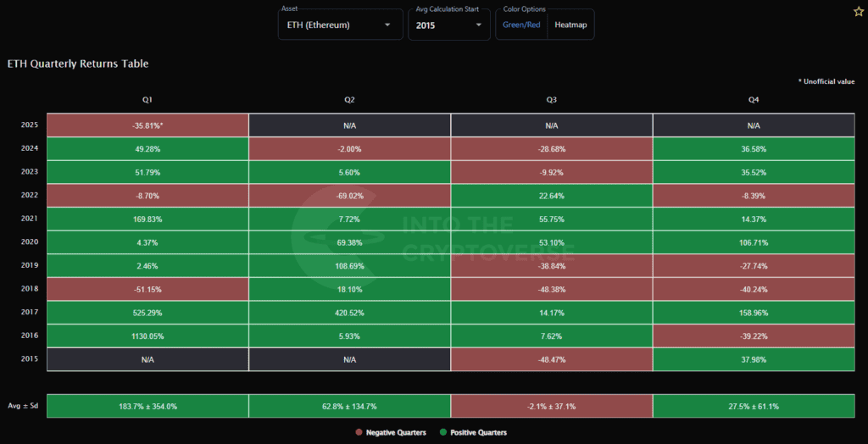Click the Q2 column header
This screenshot has width=868, height=444.
tap(349, 100)
